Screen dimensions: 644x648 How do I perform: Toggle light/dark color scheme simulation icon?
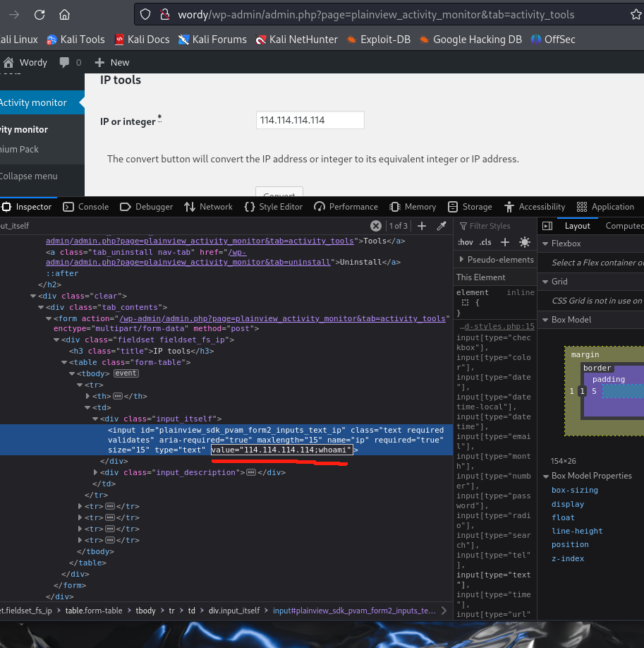tap(525, 242)
